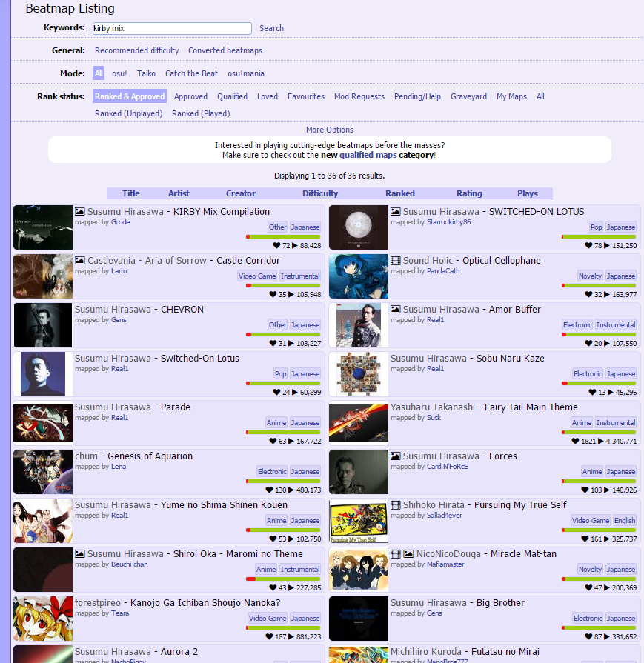The width and height of the screenshot is (644, 663).
Task: Click image icon beside Castle Corridor
Action: coord(80,261)
